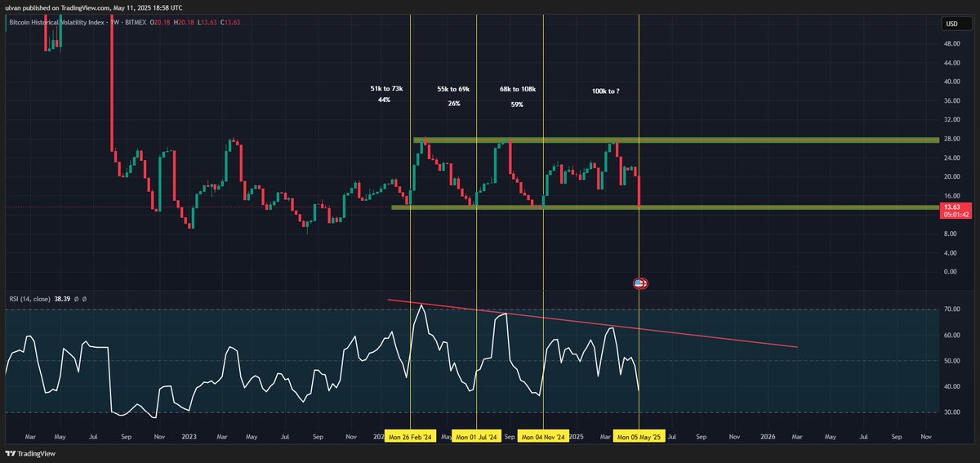Image resolution: width=980 pixels, height=463 pixels.
Task: Click 20.00 on the price scale
Action: [x=951, y=176]
